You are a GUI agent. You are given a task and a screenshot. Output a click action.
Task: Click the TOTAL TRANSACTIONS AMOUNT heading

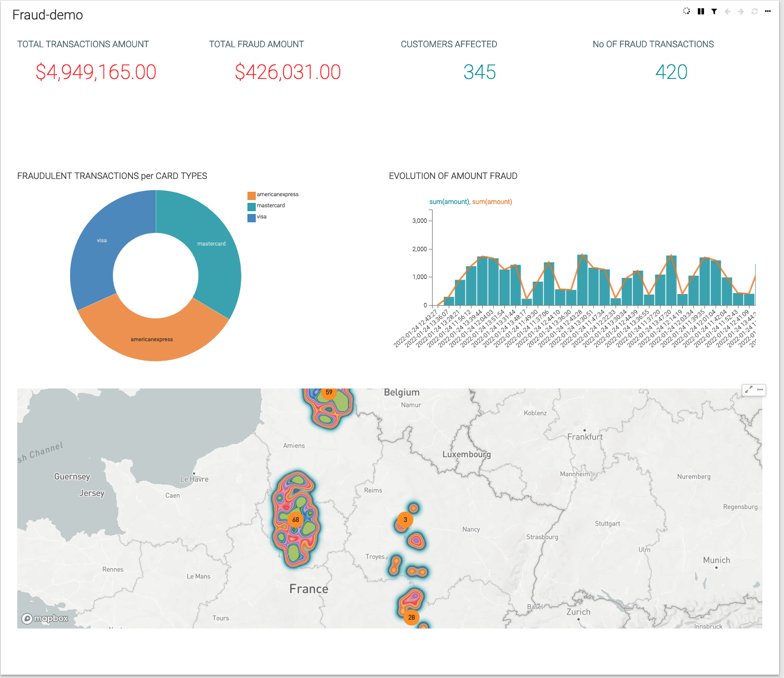[83, 44]
